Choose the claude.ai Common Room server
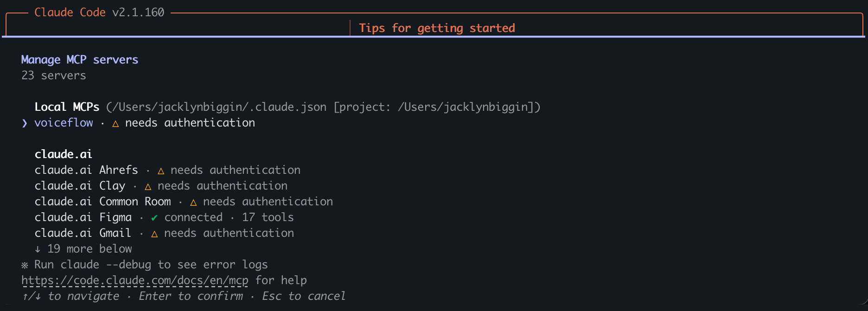Viewport: 868px width, 311px height. (x=184, y=202)
